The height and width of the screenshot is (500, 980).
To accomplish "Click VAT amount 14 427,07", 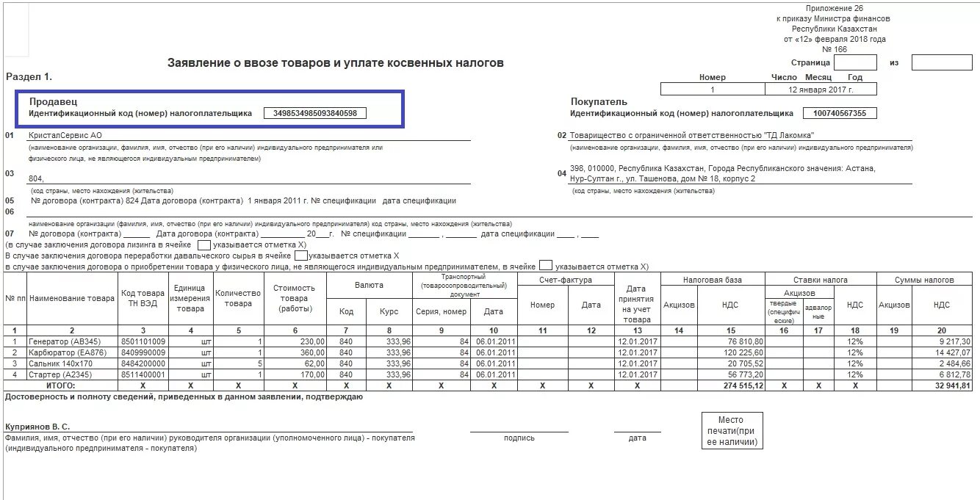I will pos(953,352).
